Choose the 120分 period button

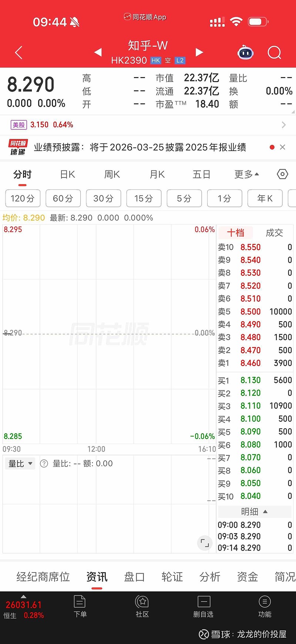pos(23,198)
